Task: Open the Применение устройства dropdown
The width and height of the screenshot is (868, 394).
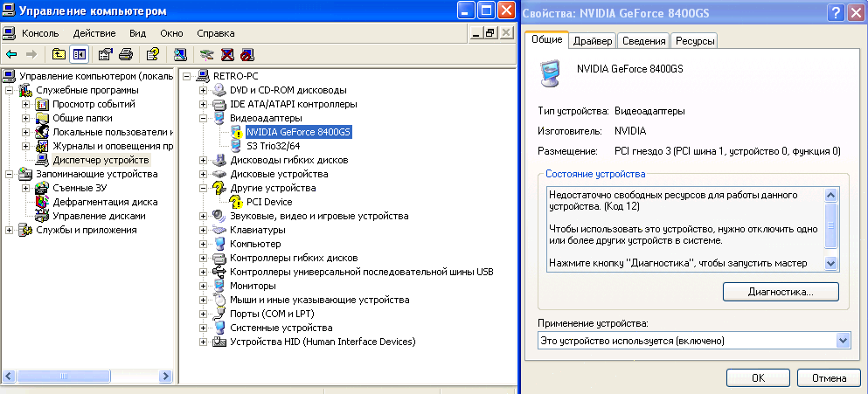Action: click(x=844, y=341)
